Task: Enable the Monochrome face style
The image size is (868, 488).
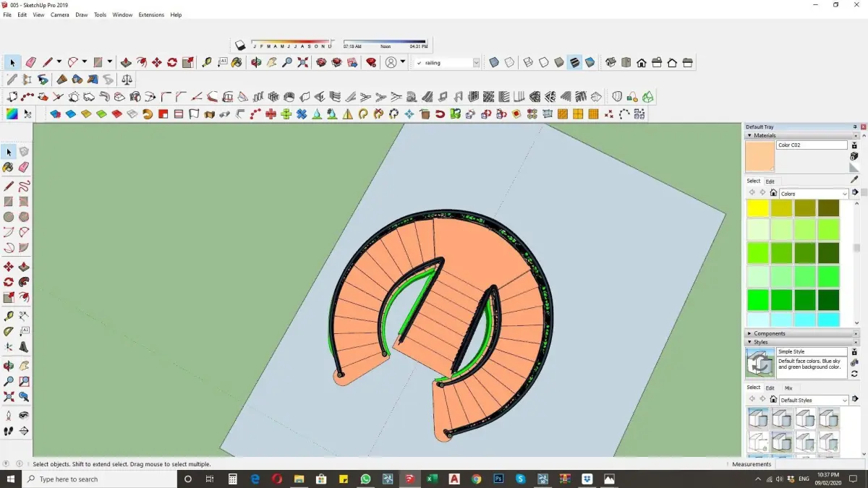Action: coord(590,63)
